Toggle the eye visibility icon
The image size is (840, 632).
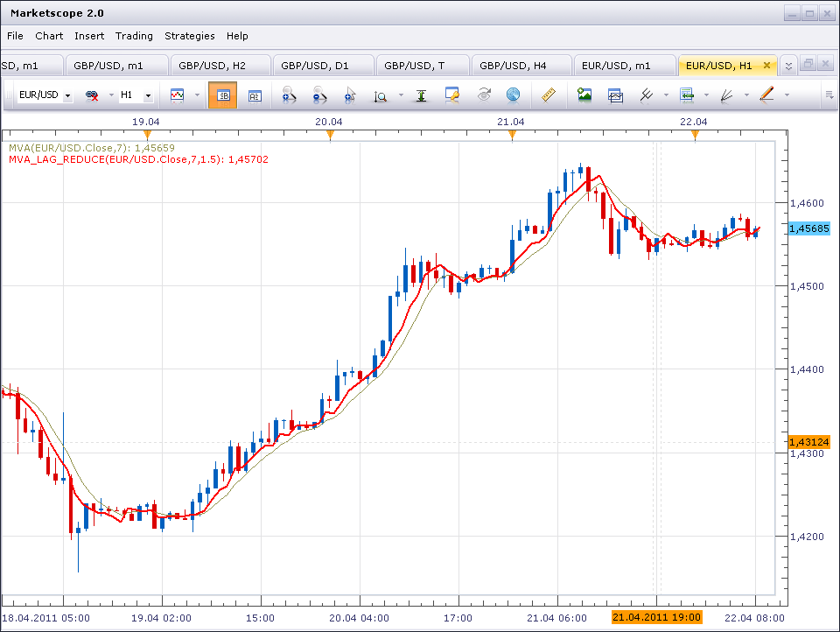pos(484,95)
